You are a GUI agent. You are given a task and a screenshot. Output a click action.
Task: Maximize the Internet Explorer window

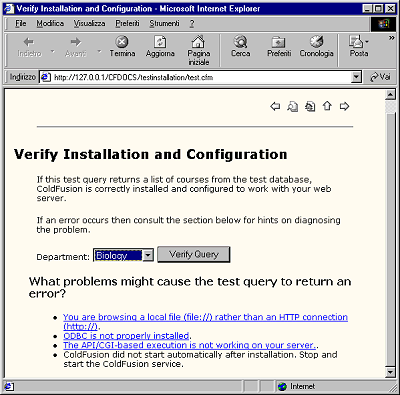tap(378, 9)
